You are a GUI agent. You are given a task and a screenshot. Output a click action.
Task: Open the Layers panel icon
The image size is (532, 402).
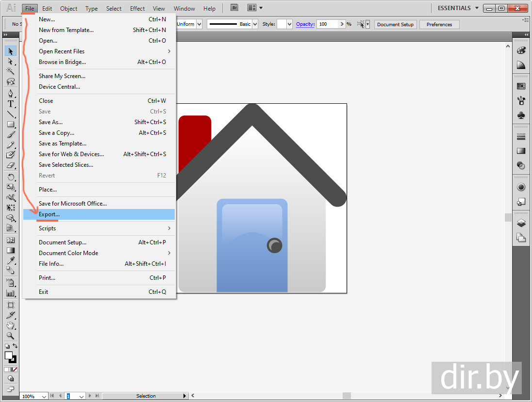coord(521,223)
